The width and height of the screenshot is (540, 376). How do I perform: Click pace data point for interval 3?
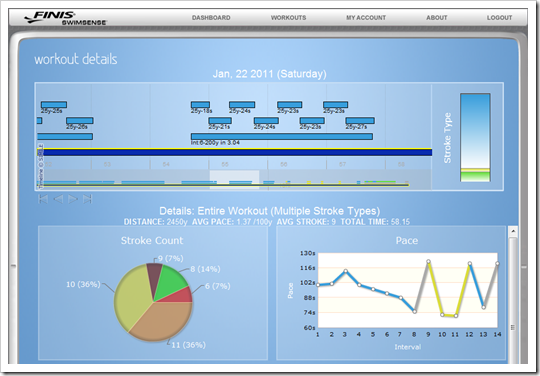click(x=345, y=271)
